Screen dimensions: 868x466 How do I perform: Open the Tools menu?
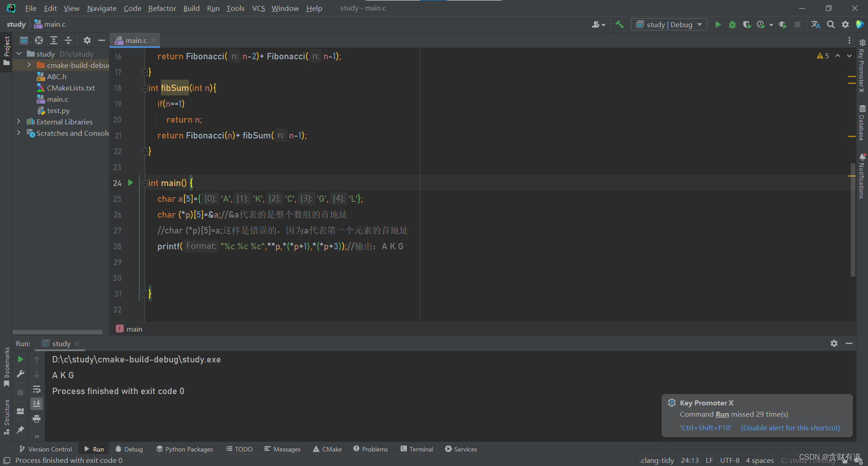[x=235, y=8]
